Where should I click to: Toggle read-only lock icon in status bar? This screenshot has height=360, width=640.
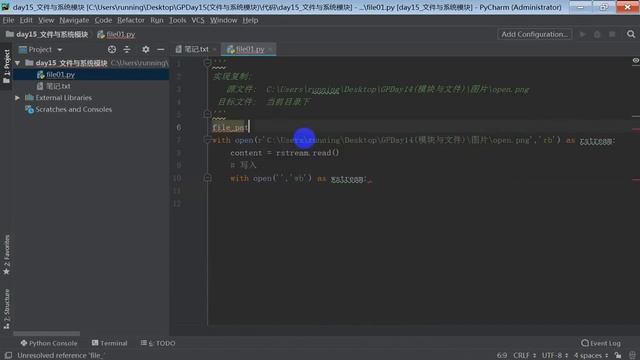click(618, 356)
